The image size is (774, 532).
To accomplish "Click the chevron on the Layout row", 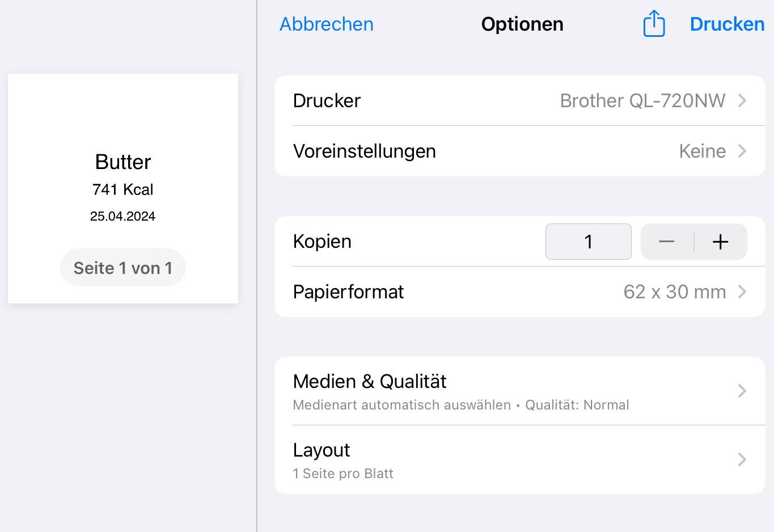I will pos(742,459).
